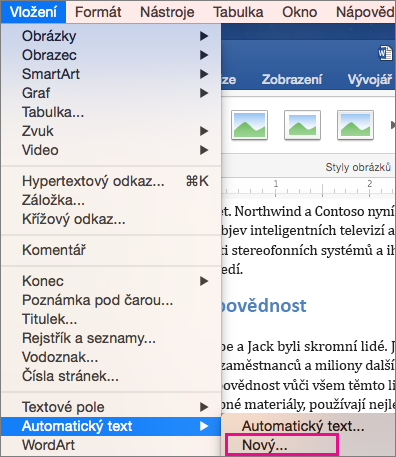
Task: Apply the third picture style thumbnail
Action: click(x=355, y=125)
